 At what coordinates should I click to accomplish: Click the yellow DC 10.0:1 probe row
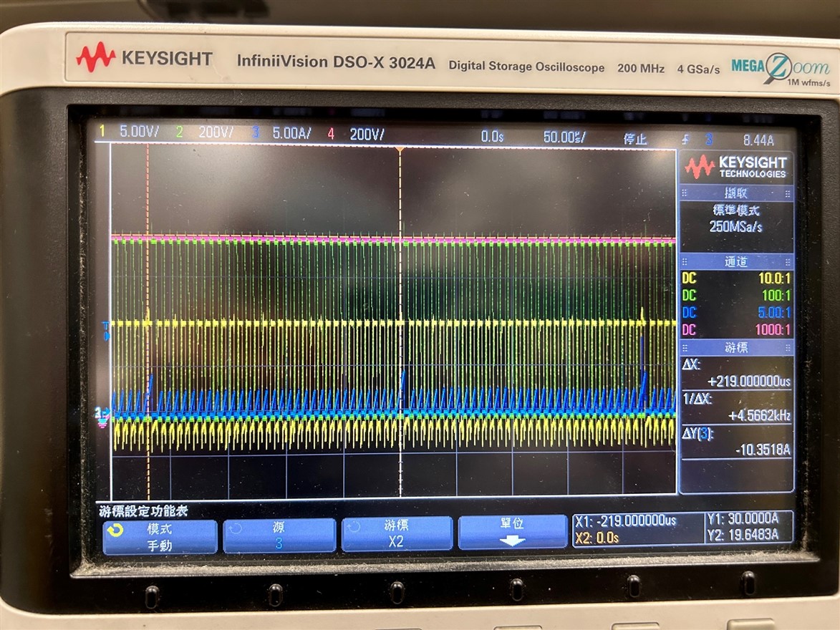(x=736, y=278)
